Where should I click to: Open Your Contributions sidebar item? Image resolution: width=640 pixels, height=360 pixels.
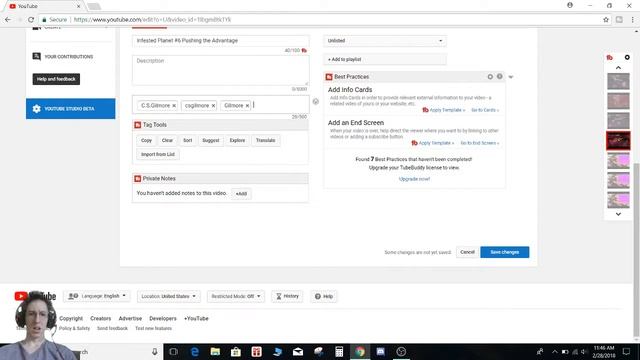(x=63, y=56)
